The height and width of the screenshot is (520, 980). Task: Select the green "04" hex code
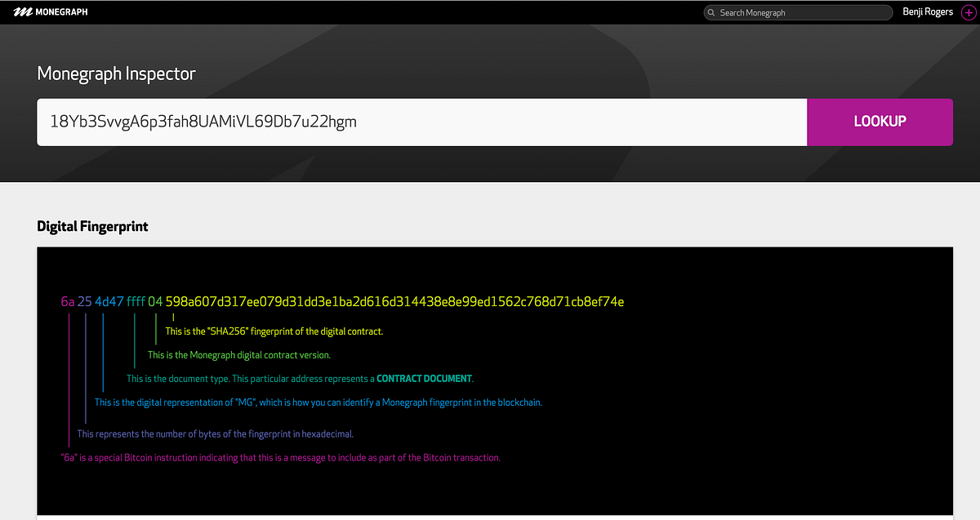(155, 301)
